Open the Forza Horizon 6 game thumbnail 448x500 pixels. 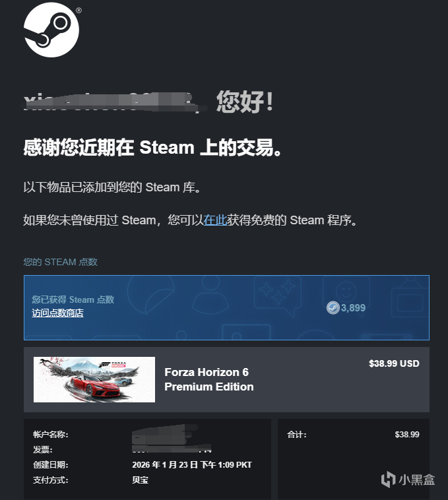click(94, 379)
